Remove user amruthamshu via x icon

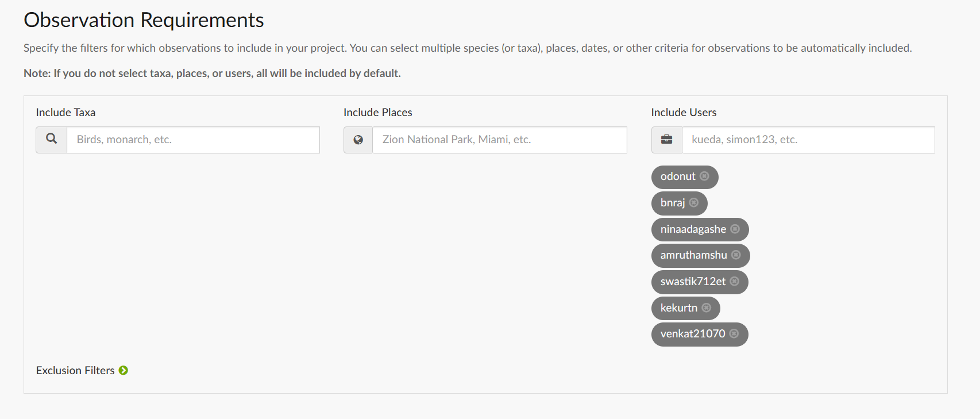pos(736,255)
